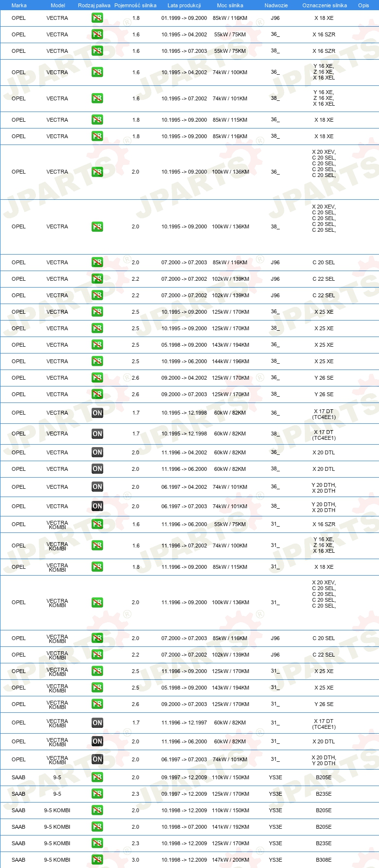Click ON icon in Vectra Kombi 2.0 74kW diesel row
Screen dimensions: 379x868
coord(97,759)
